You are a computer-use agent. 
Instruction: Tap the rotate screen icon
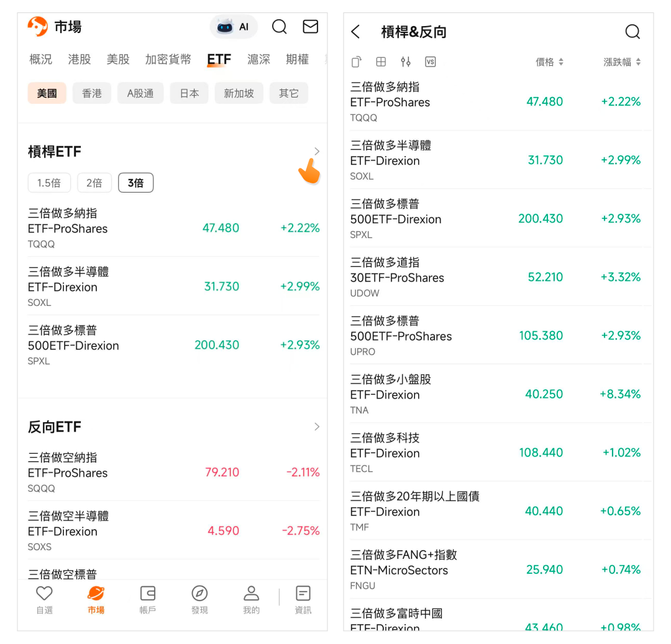[356, 62]
